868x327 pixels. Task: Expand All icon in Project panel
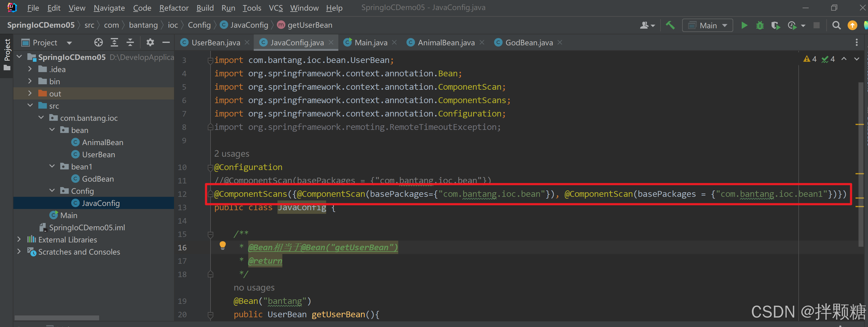click(x=114, y=42)
